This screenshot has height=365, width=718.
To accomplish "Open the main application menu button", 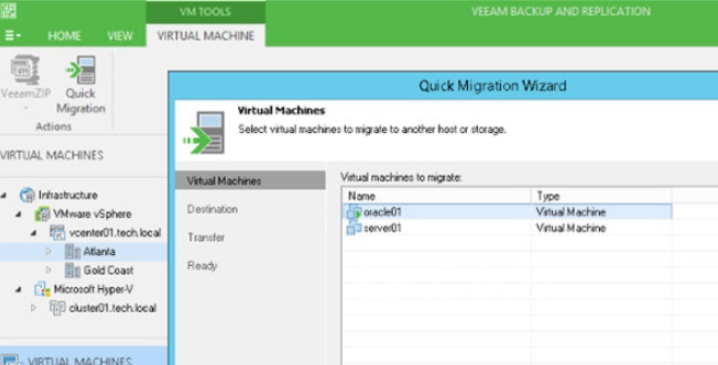I will point(12,36).
